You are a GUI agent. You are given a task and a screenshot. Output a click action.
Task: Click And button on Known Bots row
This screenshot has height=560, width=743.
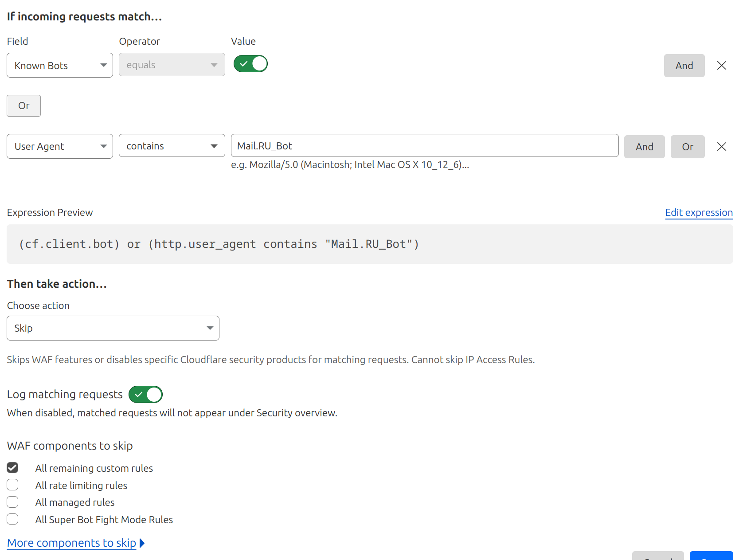point(684,66)
